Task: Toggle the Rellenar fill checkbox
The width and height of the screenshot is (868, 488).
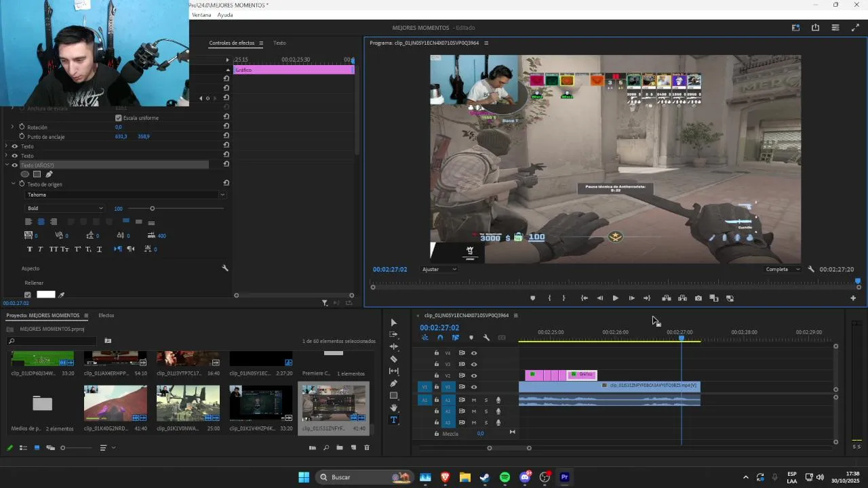Action: click(x=28, y=295)
